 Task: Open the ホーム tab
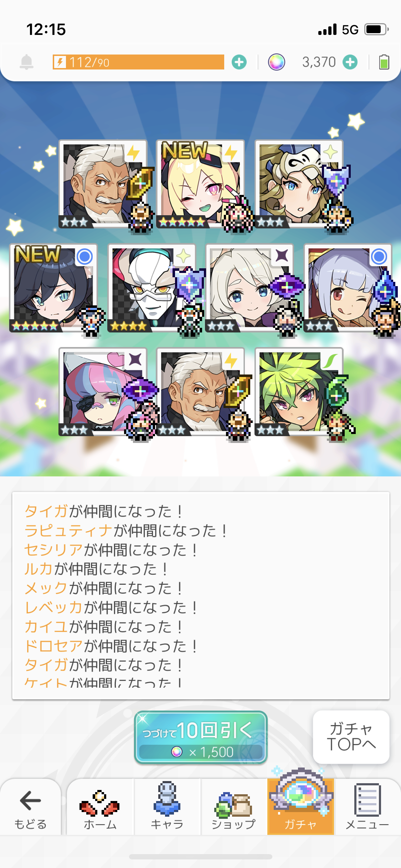click(100, 807)
